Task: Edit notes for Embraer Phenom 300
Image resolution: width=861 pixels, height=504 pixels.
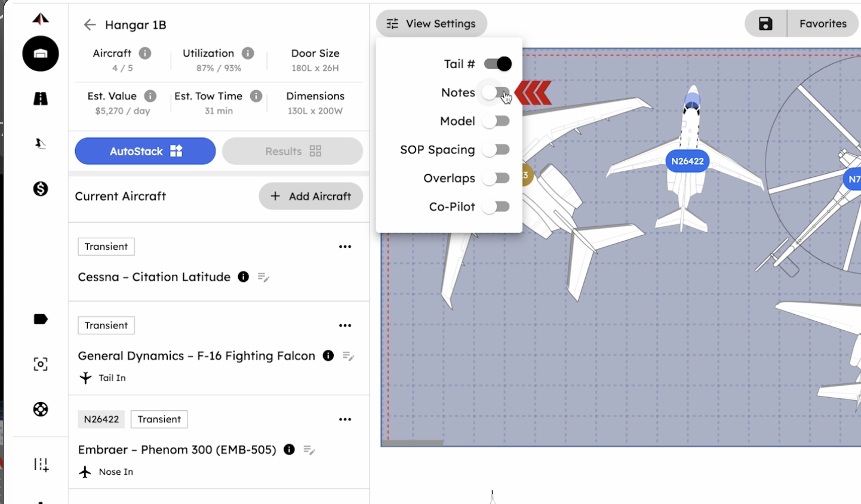Action: click(309, 450)
